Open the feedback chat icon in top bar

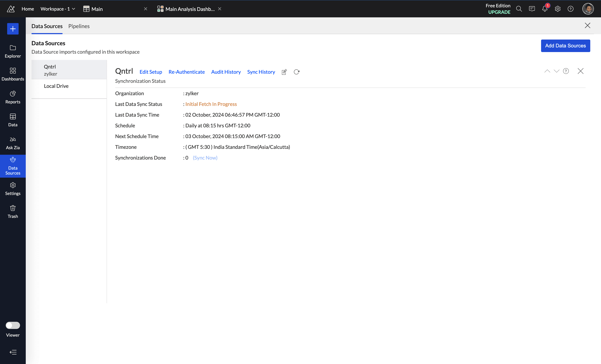pyautogui.click(x=532, y=9)
